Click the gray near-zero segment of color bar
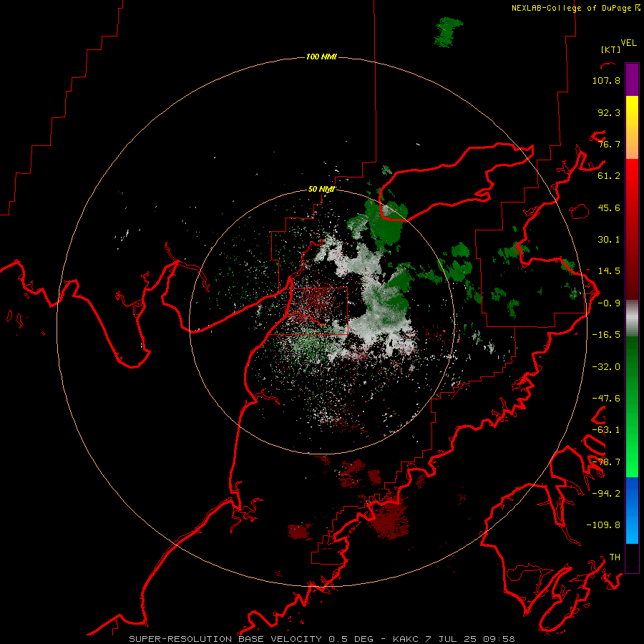 [x=632, y=318]
